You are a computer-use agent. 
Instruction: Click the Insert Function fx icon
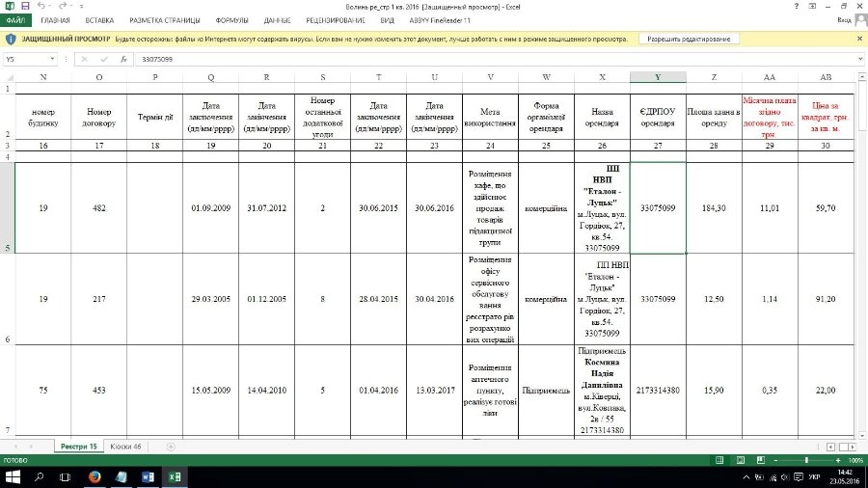tap(123, 59)
